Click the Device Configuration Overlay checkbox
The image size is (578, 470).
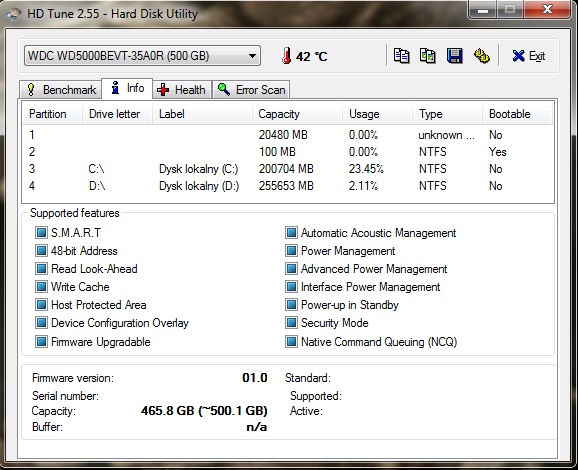41,323
